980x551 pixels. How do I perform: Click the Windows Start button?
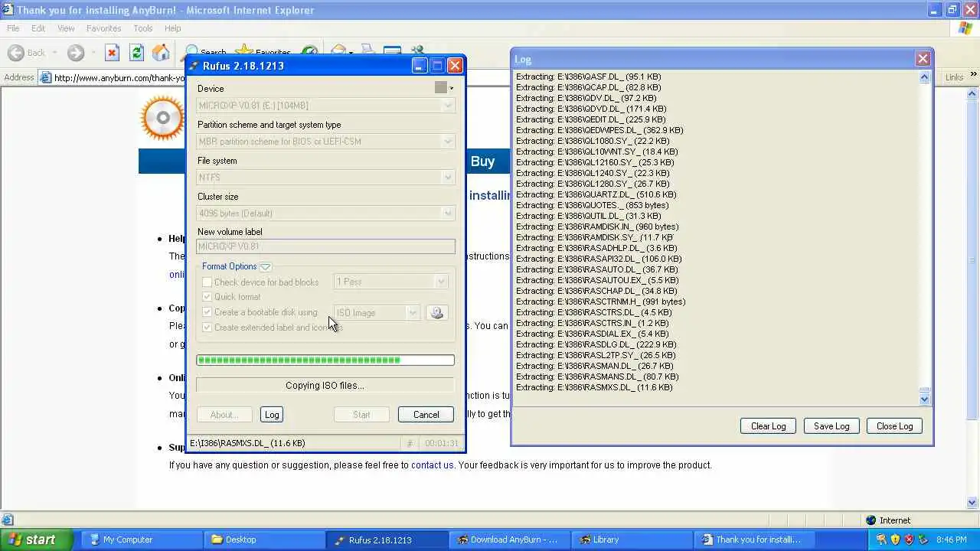pyautogui.click(x=37, y=540)
